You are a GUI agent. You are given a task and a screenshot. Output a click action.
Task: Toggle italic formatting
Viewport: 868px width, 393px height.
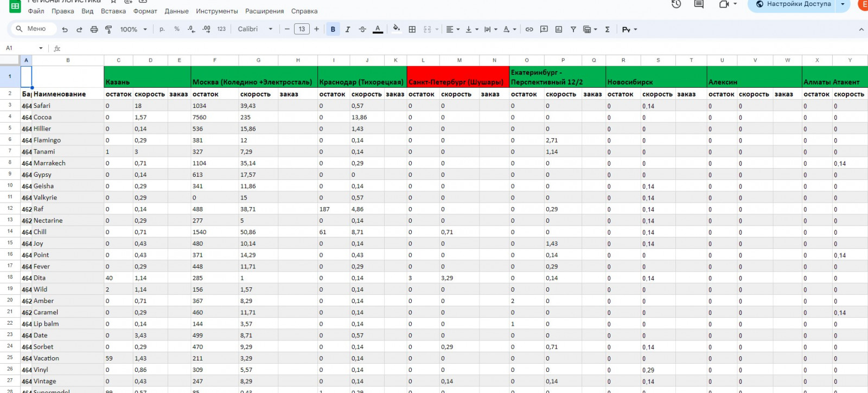click(348, 29)
